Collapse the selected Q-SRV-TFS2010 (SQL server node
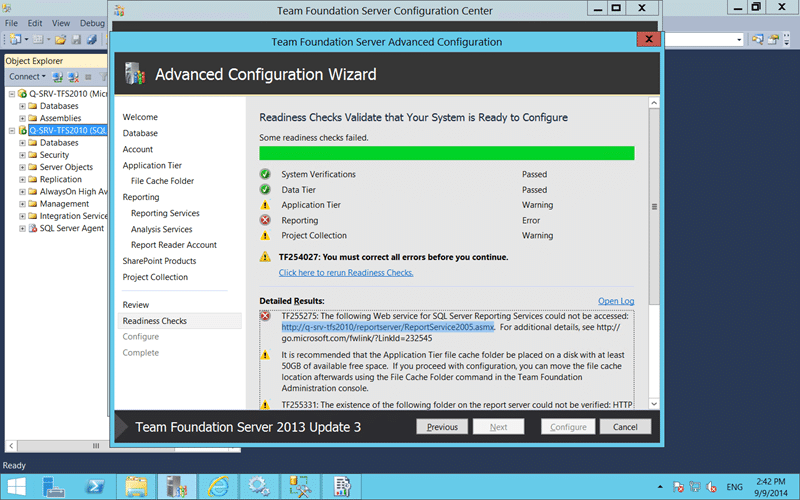This screenshot has height=500, width=800. 12,131
